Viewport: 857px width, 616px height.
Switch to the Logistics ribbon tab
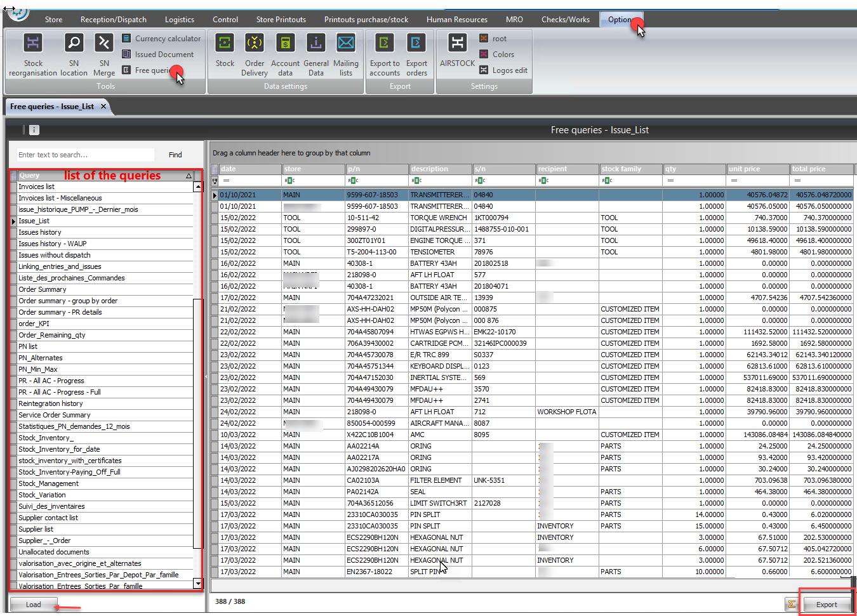pyautogui.click(x=179, y=20)
